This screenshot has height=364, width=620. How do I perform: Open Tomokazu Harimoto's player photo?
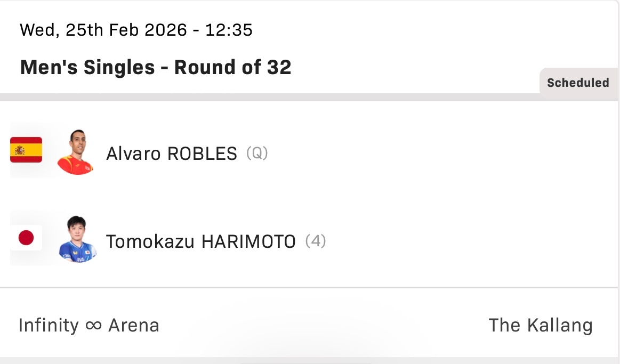[77, 239]
